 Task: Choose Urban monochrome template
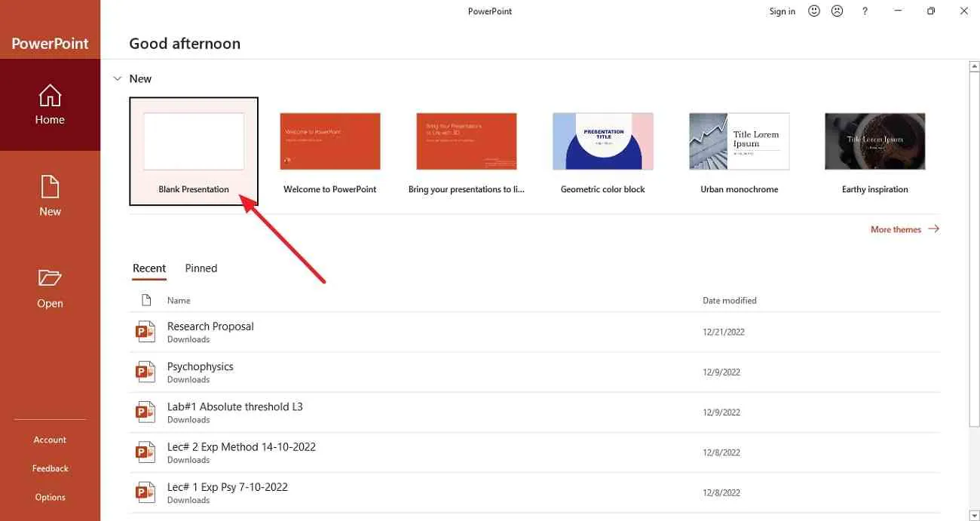740,152
